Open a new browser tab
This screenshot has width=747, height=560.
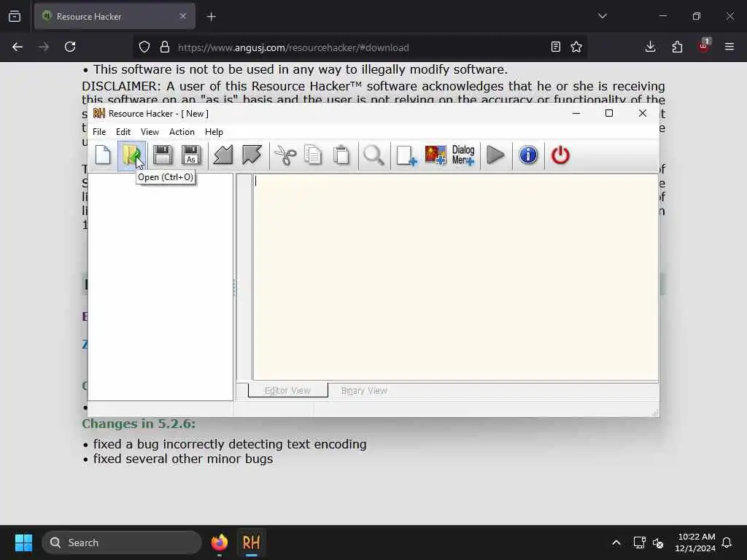click(x=212, y=17)
